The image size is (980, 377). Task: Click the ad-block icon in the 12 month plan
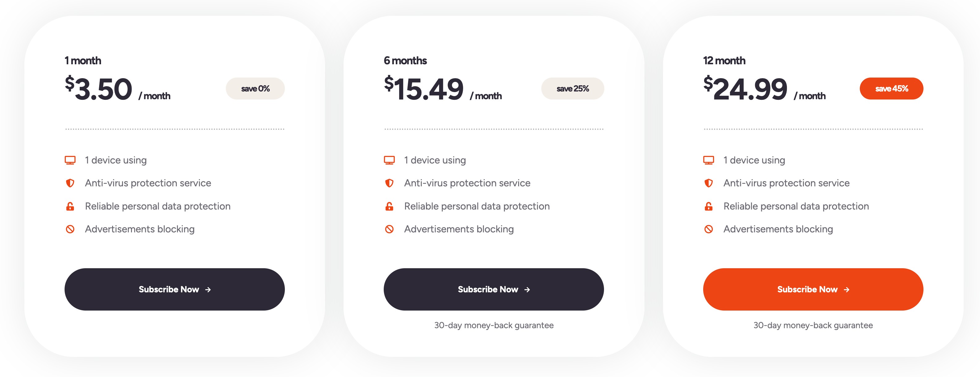pyautogui.click(x=708, y=229)
